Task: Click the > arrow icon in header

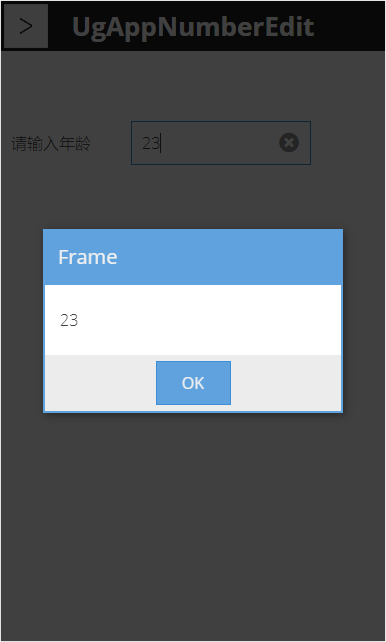Action: tap(26, 26)
